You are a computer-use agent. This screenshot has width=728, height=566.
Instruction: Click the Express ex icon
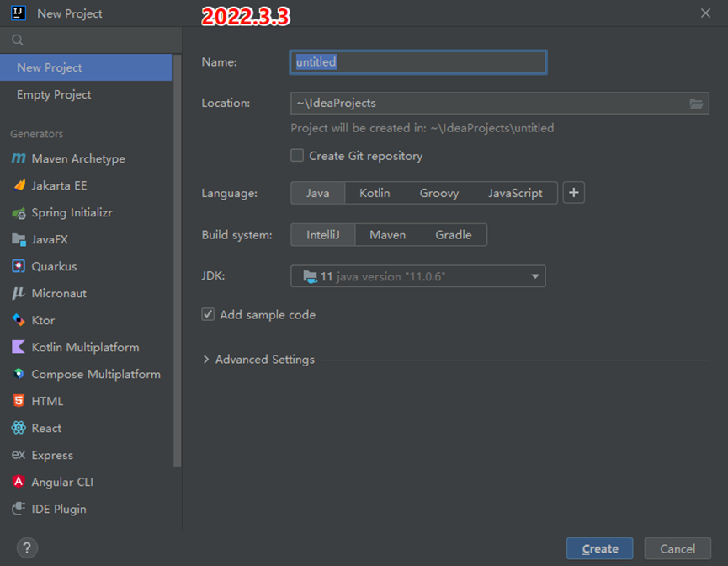19,455
